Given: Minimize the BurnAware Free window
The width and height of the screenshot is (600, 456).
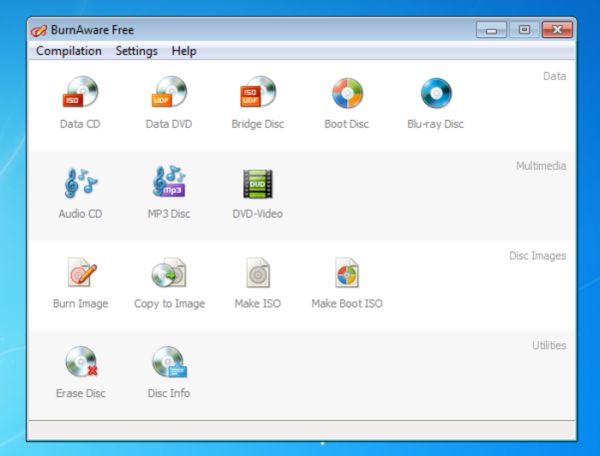Looking at the screenshot, I should pos(491,29).
